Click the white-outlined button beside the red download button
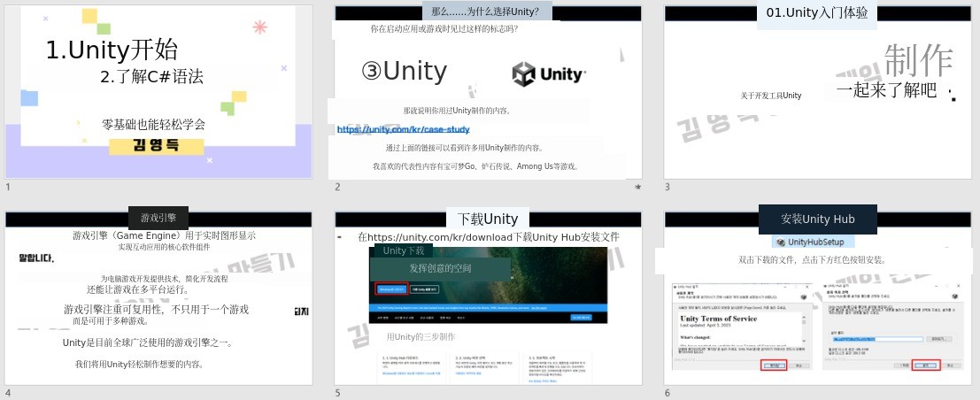980x400 pixels. [425, 288]
